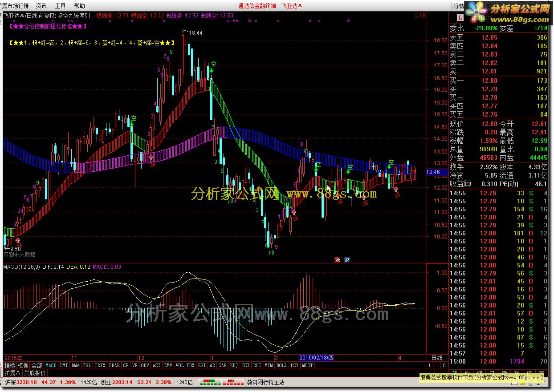
Task: Select the RSI indicator tab
Action: [202, 365]
